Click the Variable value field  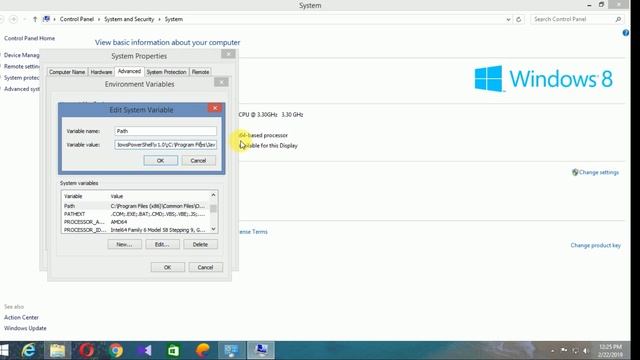coord(165,145)
